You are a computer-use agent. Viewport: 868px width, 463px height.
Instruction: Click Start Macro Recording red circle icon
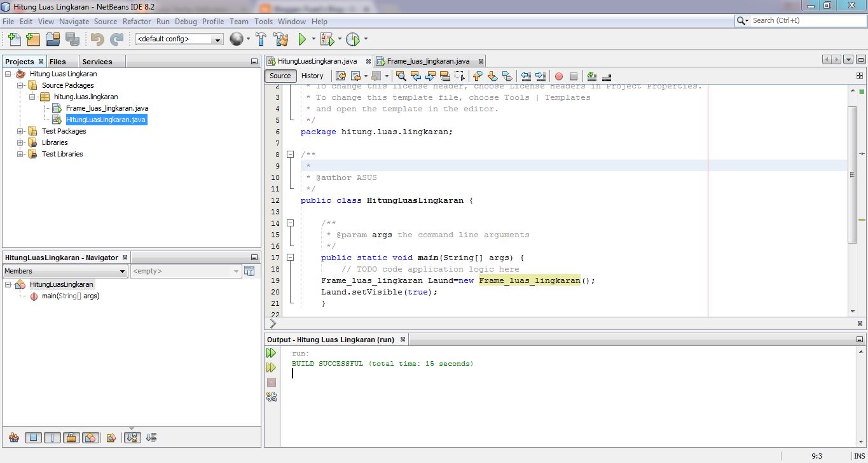click(x=559, y=76)
